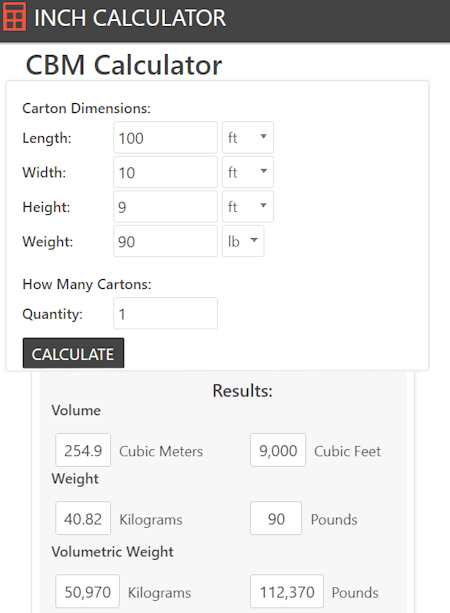
Task: Select the volumetric weight Kilograms result 50,970
Action: (88, 591)
